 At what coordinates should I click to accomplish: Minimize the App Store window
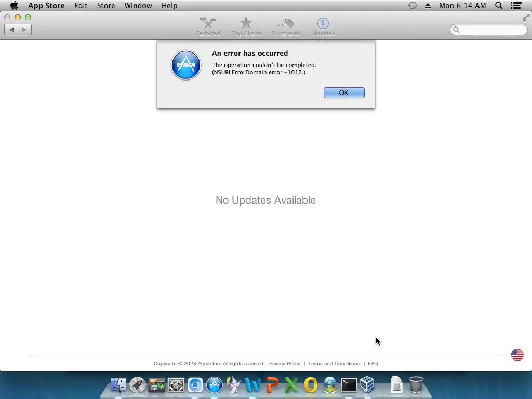[18, 17]
